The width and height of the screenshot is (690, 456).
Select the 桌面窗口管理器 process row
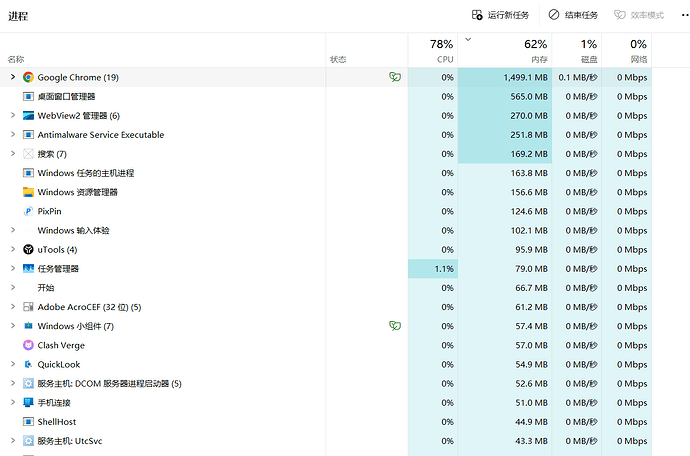pos(66,97)
